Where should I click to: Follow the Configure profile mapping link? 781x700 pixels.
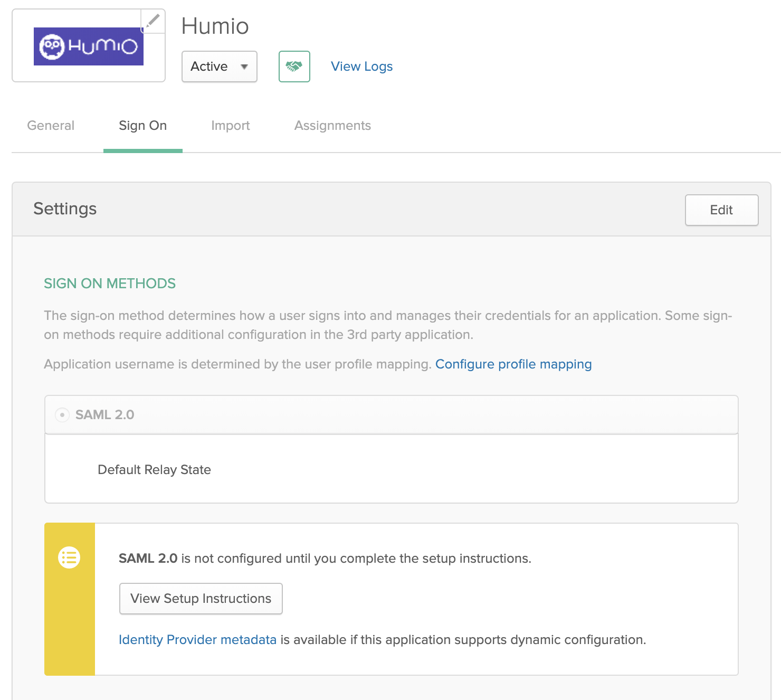[x=513, y=364]
